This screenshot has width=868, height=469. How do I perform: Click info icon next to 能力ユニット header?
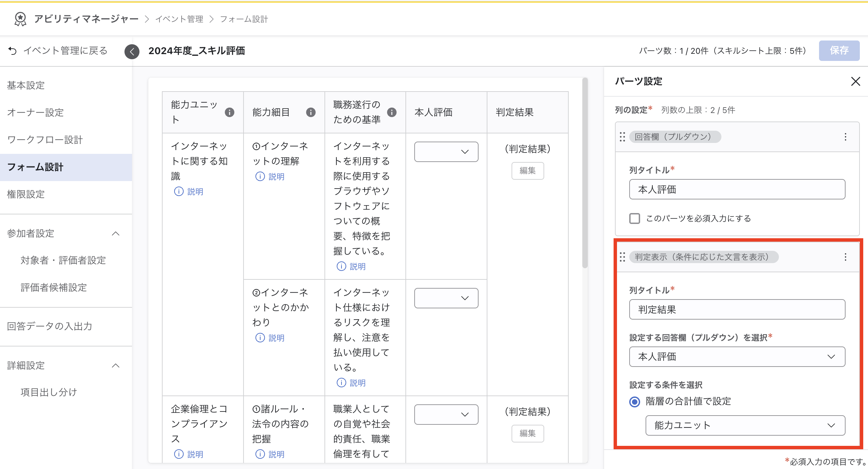230,112
